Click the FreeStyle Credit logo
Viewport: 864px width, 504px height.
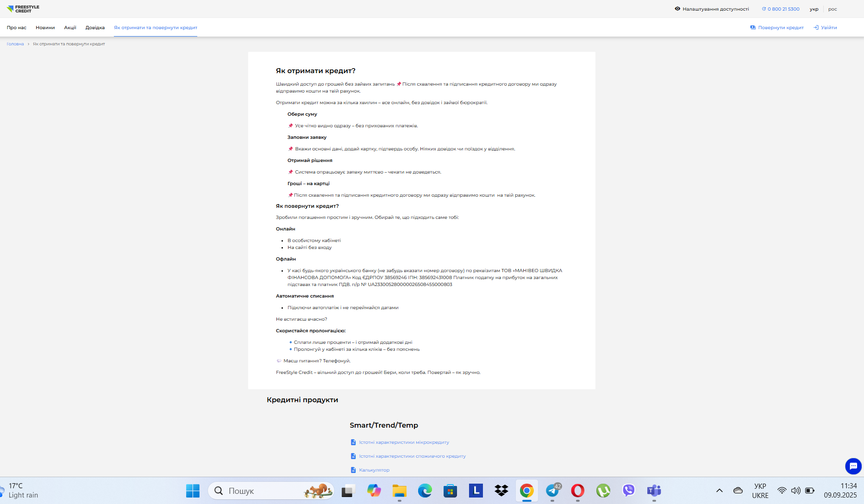(x=23, y=9)
